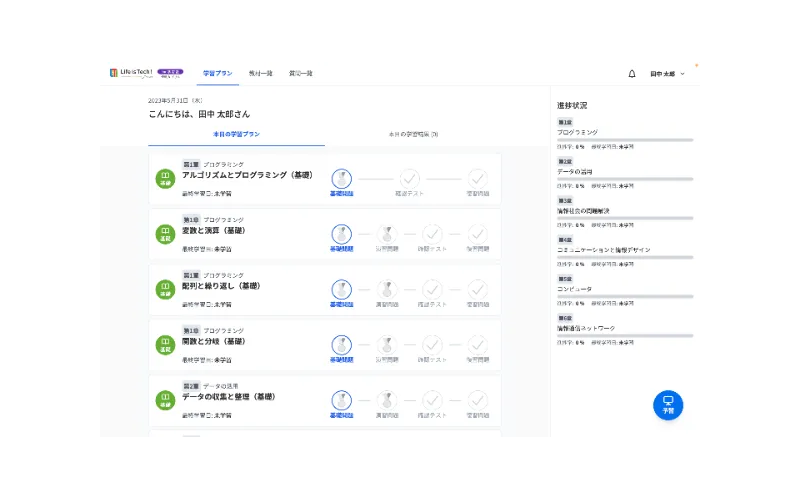Open 情報通信ネットワーク chapter in progress panel
Screen dimensions: 800x500
click(x=586, y=327)
